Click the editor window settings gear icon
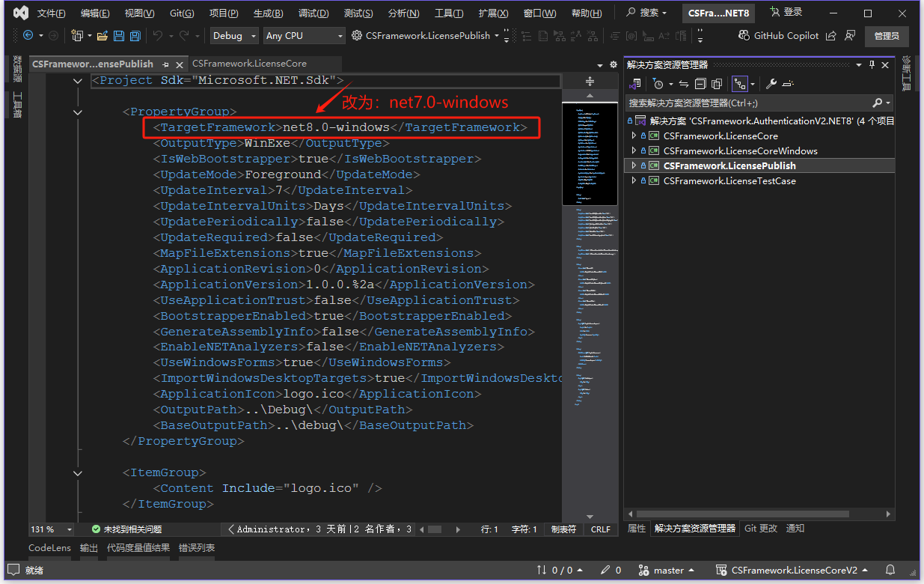924x584 pixels. 613,65
